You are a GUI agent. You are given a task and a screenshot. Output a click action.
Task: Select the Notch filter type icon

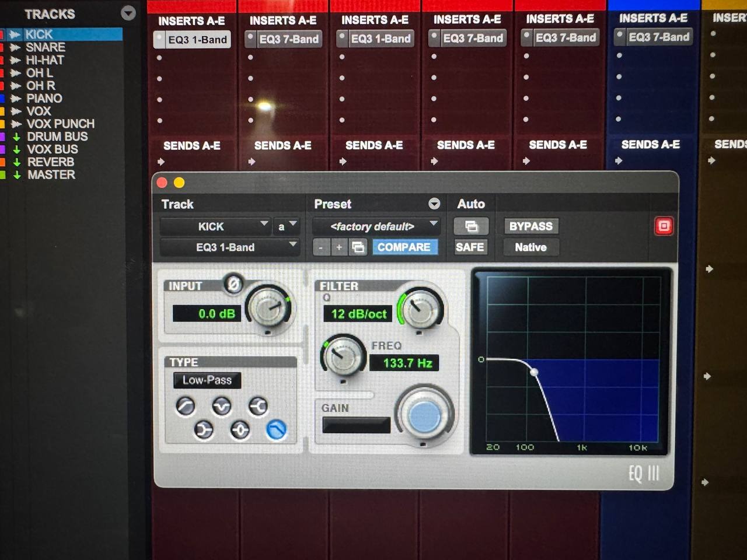[x=222, y=406]
